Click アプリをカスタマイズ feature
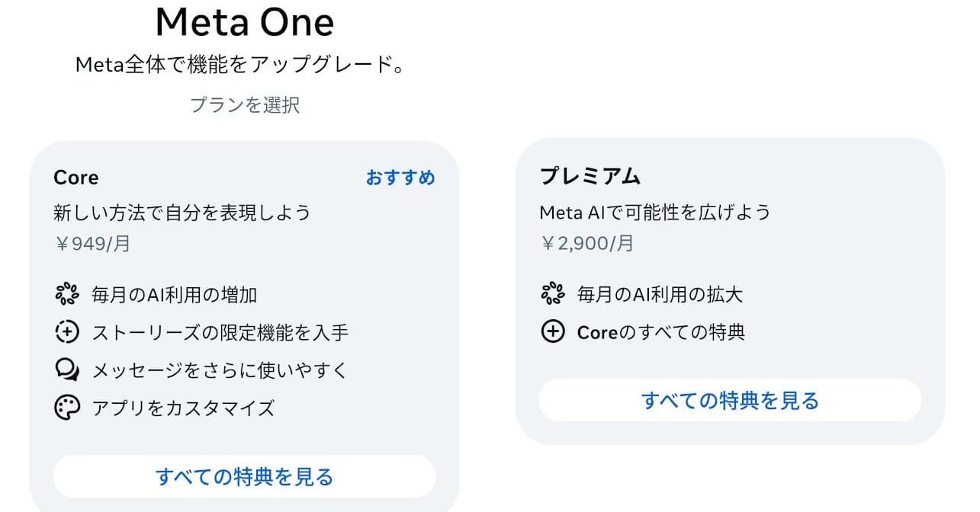Image resolution: width=980 pixels, height=512 pixels. (x=183, y=408)
